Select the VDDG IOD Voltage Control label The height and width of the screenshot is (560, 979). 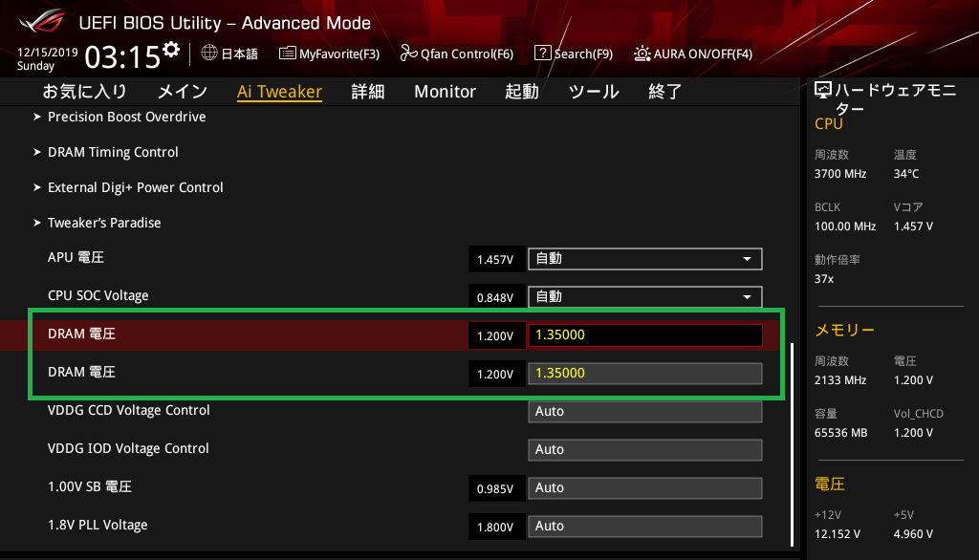[x=128, y=448]
